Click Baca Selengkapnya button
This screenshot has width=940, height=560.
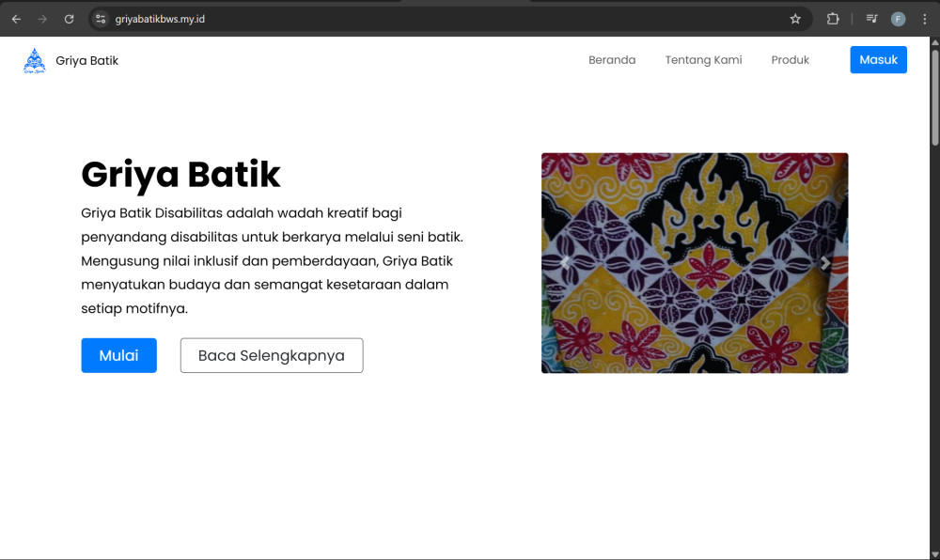(x=272, y=355)
